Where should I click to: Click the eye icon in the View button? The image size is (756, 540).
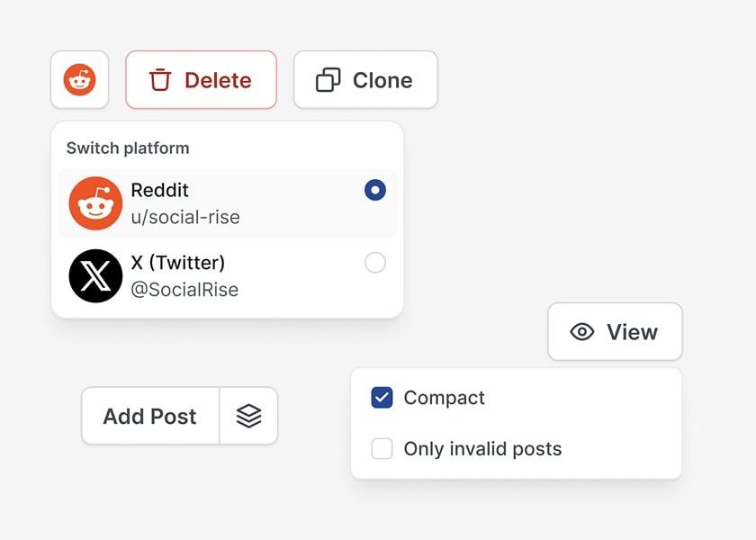click(582, 332)
